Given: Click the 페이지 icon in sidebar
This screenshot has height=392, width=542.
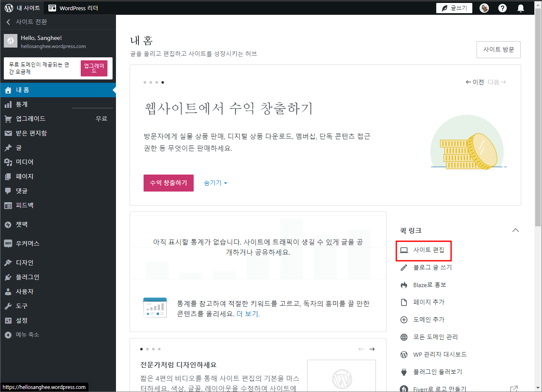Looking at the screenshot, I should pos(8,177).
